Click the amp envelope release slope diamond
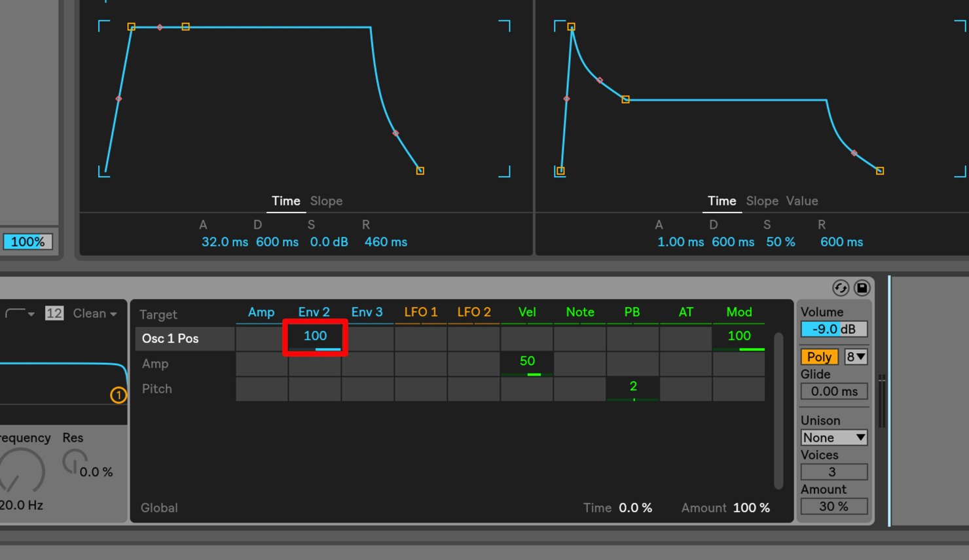Viewport: 969px width, 560px height. coord(395,133)
